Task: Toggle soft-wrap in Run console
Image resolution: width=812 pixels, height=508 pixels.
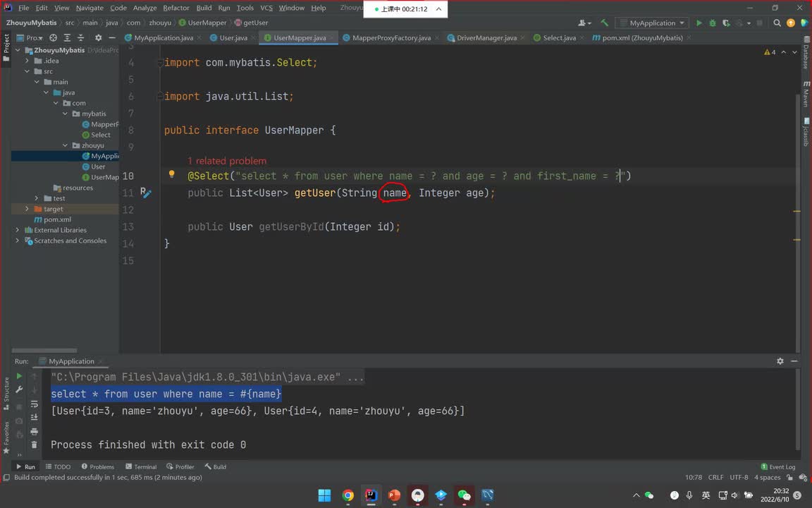Action: tap(34, 404)
